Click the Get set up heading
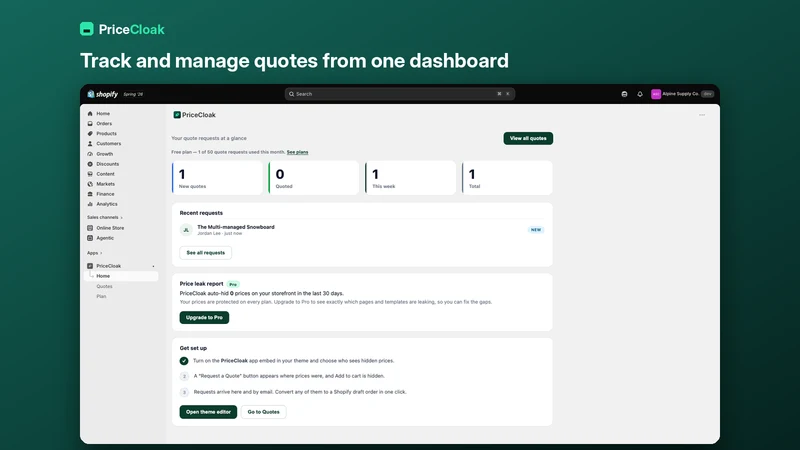Image resolution: width=800 pixels, height=450 pixels. tap(193, 348)
